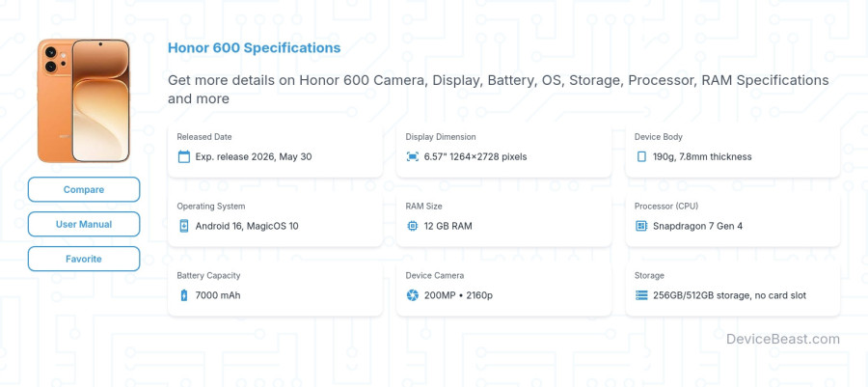Viewport: 868px width, 387px height.
Task: Click the 'Get more details on Honor 600' description
Action: 499,89
